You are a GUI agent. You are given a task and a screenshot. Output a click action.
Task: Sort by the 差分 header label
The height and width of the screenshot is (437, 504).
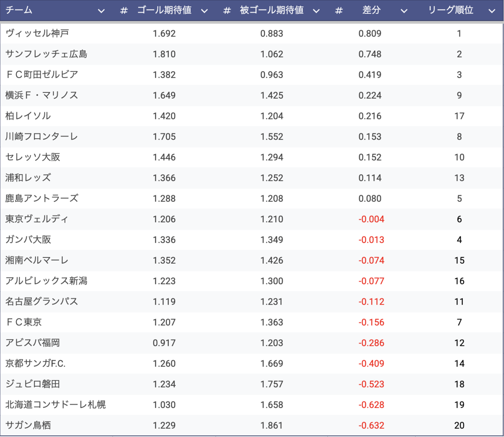click(x=371, y=10)
